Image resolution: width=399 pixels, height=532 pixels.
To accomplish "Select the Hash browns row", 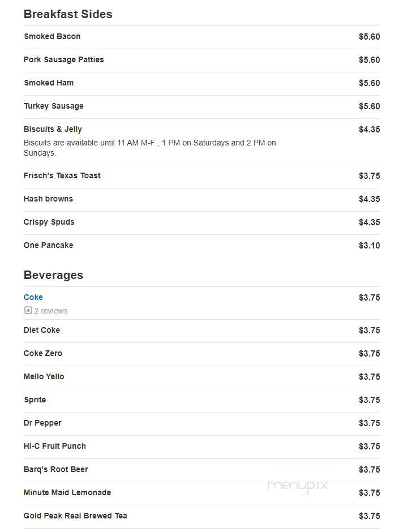I will click(202, 199).
